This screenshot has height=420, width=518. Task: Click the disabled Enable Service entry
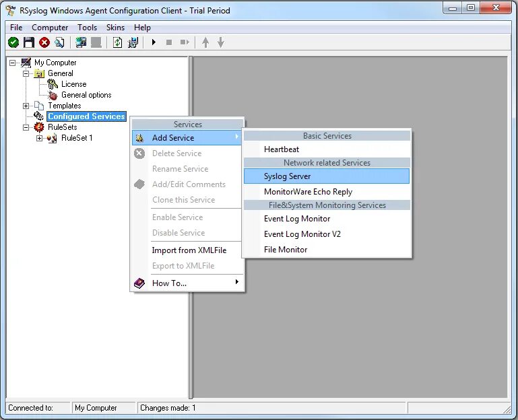187,217
